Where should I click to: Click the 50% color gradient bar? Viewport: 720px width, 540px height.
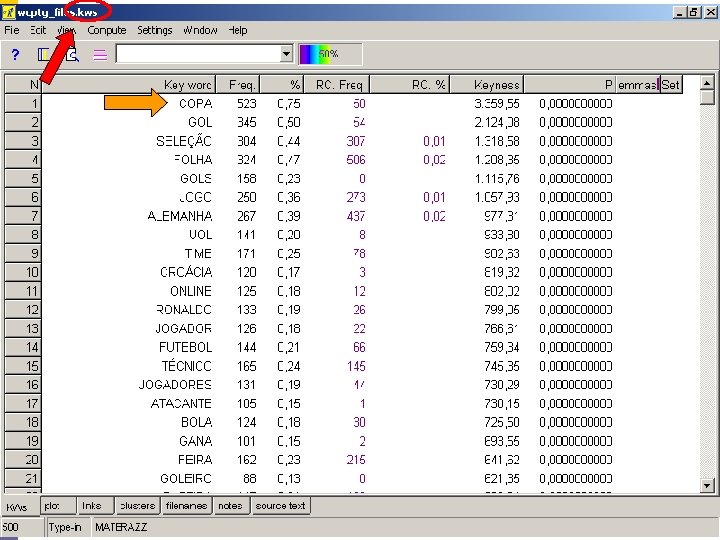coord(330,54)
